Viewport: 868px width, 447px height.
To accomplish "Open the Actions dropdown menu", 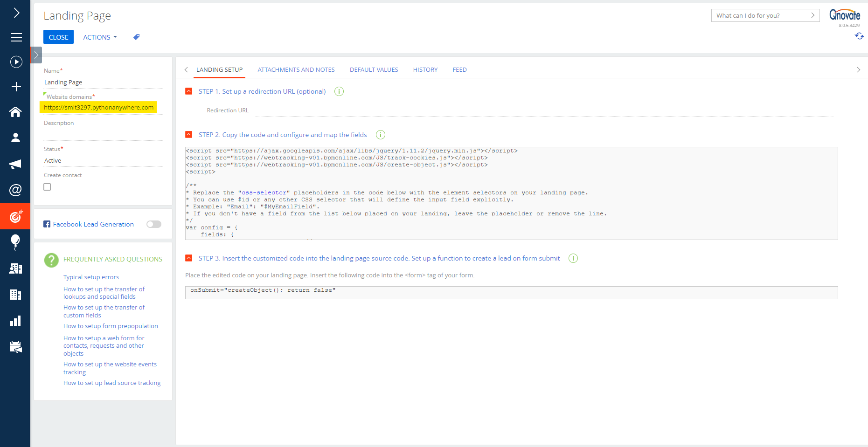I will pyautogui.click(x=100, y=37).
